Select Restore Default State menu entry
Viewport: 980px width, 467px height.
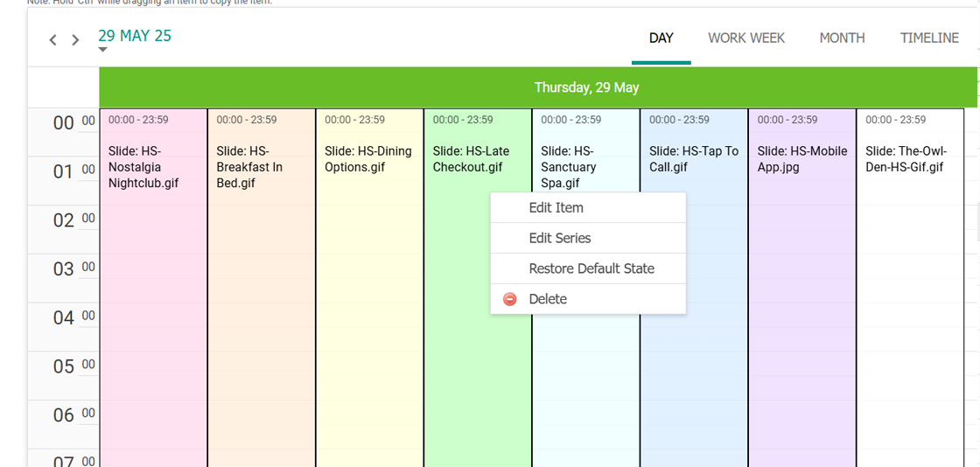pyautogui.click(x=588, y=269)
